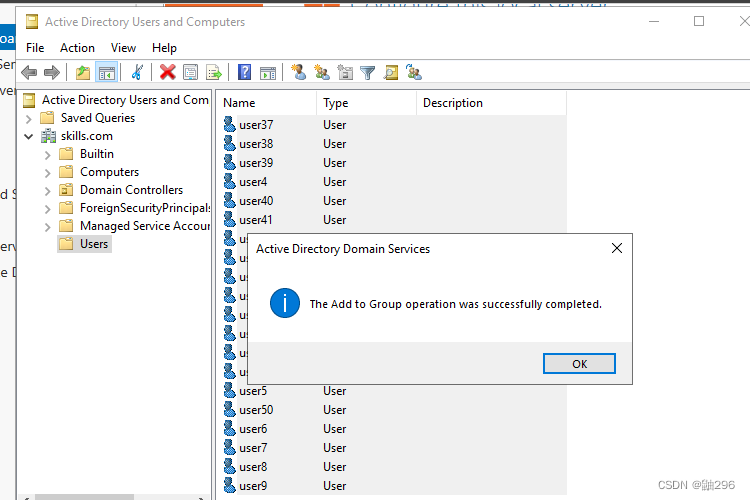Close the Active Directory Domain Services dialog
The height and width of the screenshot is (500, 750).
tap(617, 248)
